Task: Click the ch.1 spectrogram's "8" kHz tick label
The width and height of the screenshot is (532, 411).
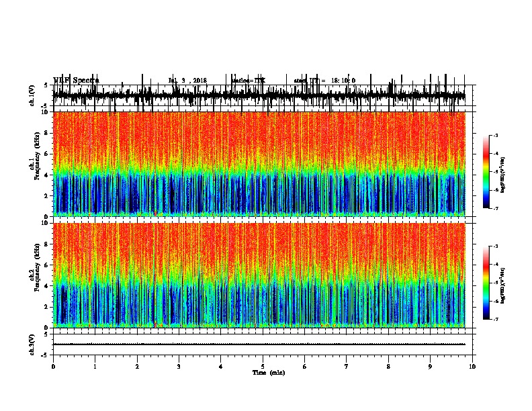Action: coord(46,133)
